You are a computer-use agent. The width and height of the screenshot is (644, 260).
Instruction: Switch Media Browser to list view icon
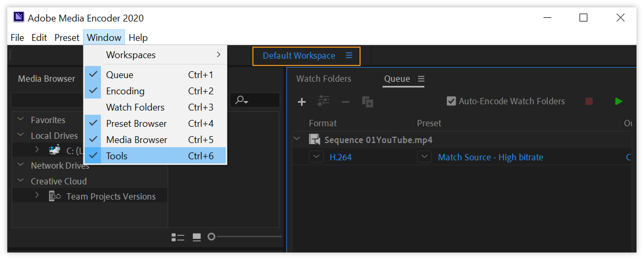[178, 237]
